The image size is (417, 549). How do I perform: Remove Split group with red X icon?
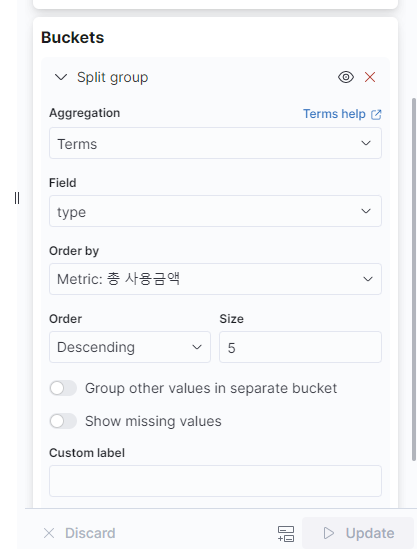tap(370, 77)
